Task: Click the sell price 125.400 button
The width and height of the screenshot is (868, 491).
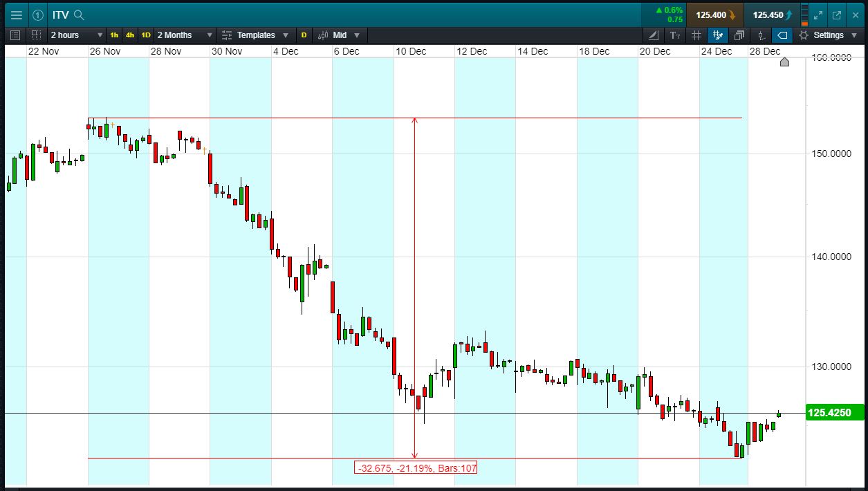Action: pyautogui.click(x=714, y=15)
